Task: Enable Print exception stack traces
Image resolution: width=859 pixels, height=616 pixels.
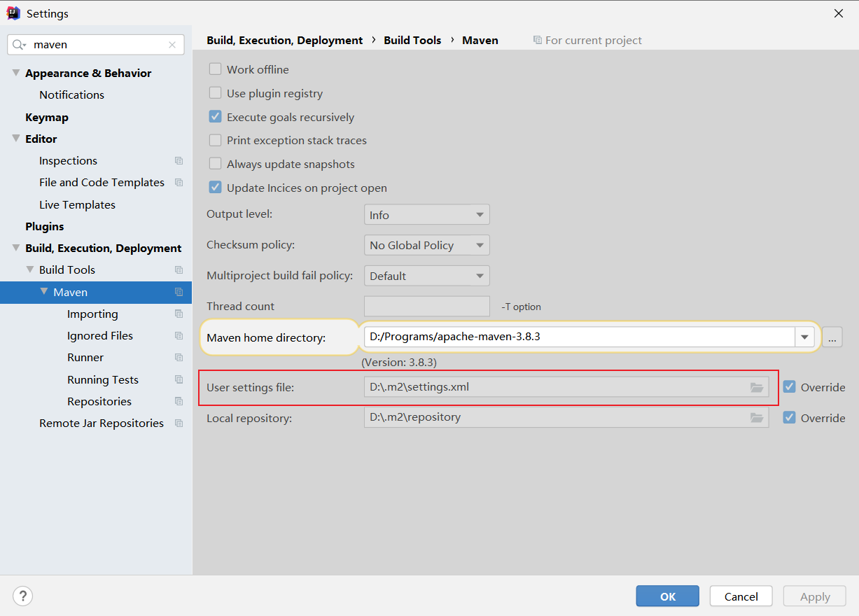Action: click(216, 141)
